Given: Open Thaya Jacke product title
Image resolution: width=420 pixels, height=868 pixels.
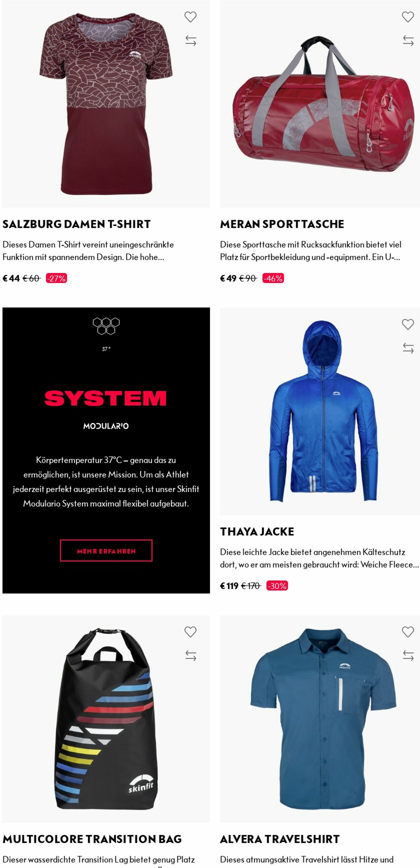Looking at the screenshot, I should tap(257, 532).
